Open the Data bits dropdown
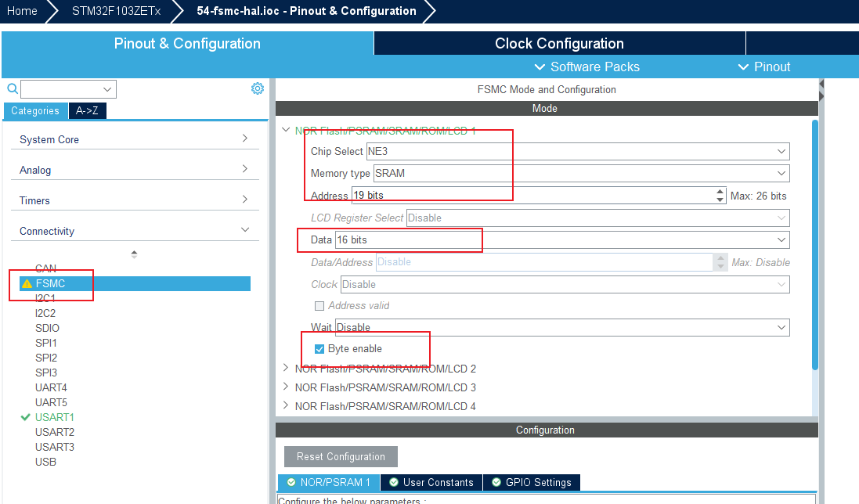 [x=781, y=239]
